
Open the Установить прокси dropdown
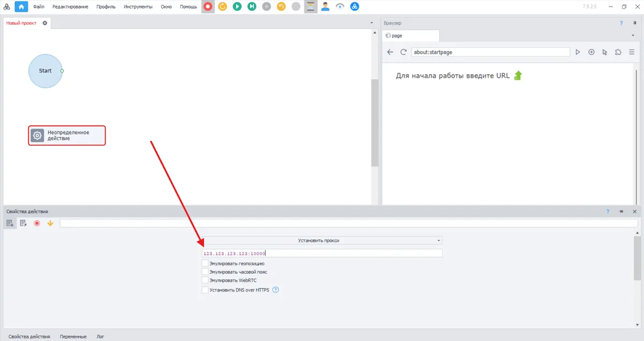[x=322, y=241]
